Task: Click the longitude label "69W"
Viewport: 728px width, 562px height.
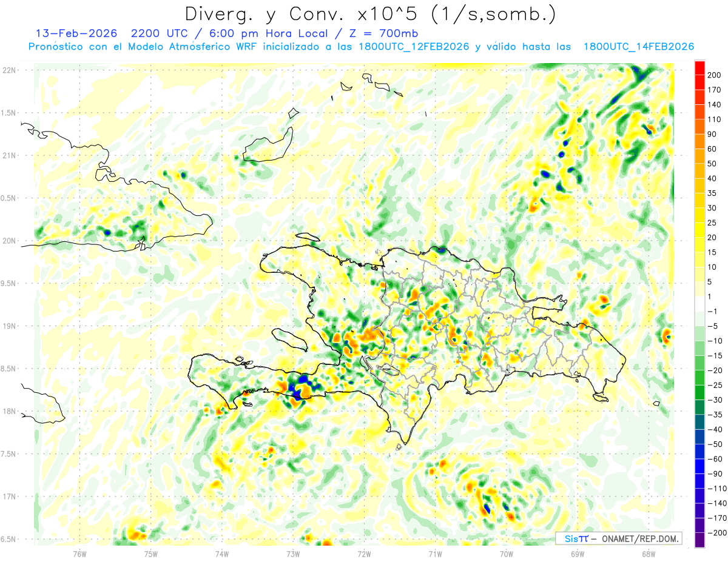Action: pyautogui.click(x=578, y=554)
